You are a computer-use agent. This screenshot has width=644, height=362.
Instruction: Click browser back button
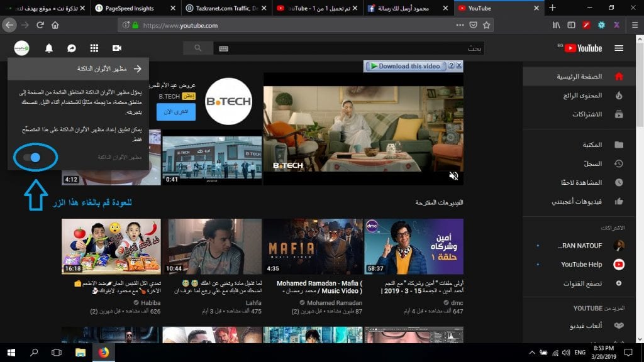(x=9, y=25)
